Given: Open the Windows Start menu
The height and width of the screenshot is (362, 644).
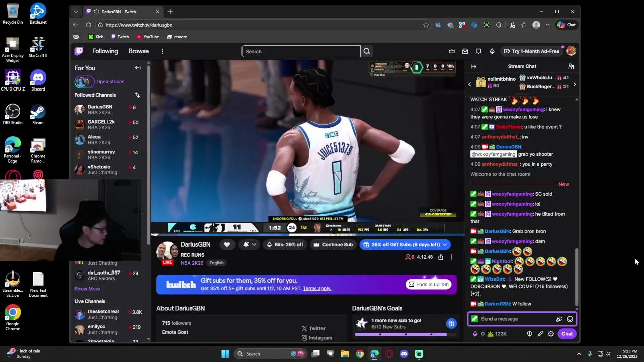Looking at the screenshot, I should point(225,354).
